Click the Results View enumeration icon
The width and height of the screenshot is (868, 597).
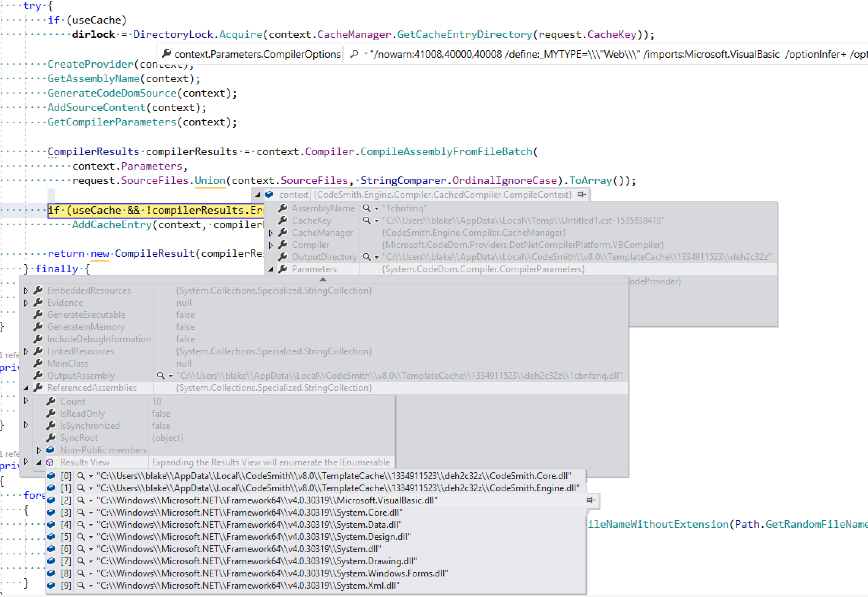50,462
